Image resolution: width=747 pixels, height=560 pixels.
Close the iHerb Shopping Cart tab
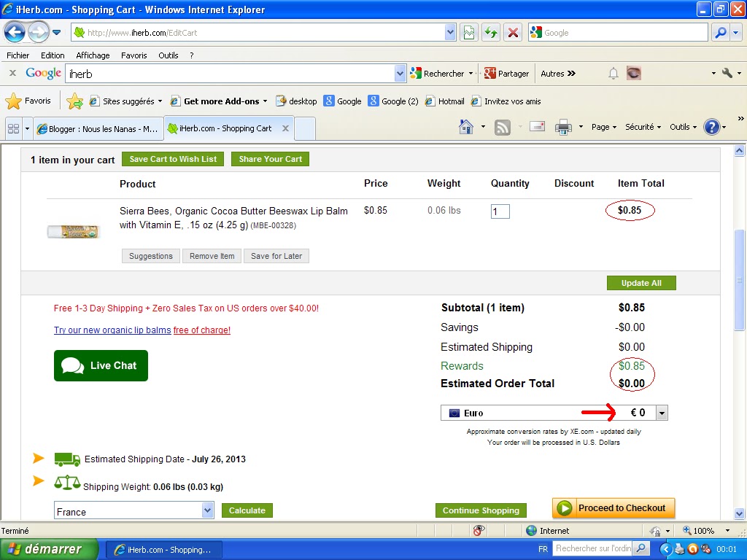285,128
